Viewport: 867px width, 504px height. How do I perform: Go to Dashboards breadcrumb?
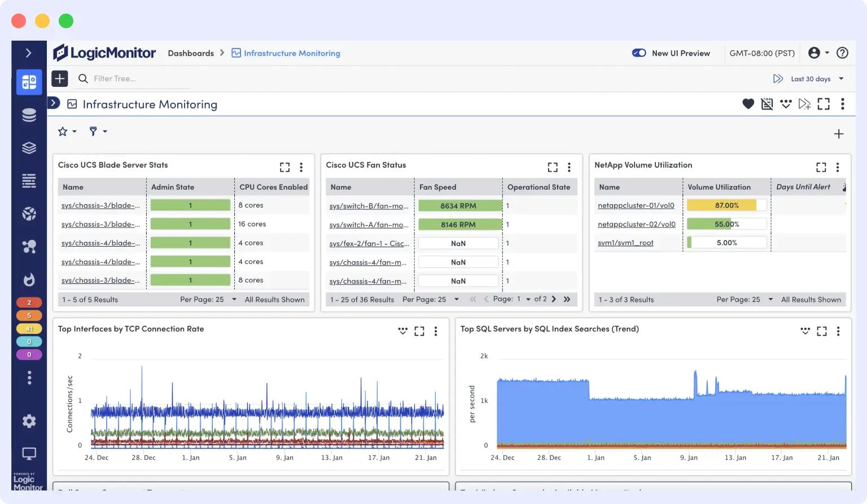(191, 53)
